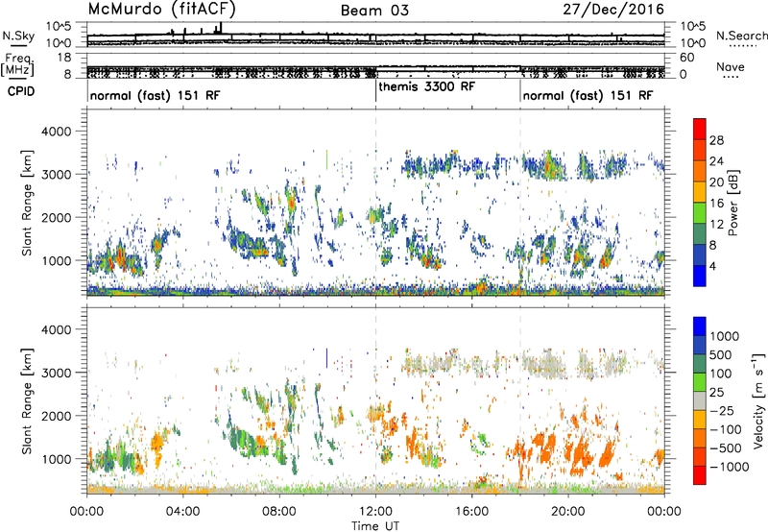Pick the yellow-orange segment beside Power value 16
This screenshot has width=768, height=532.
[x=700, y=191]
